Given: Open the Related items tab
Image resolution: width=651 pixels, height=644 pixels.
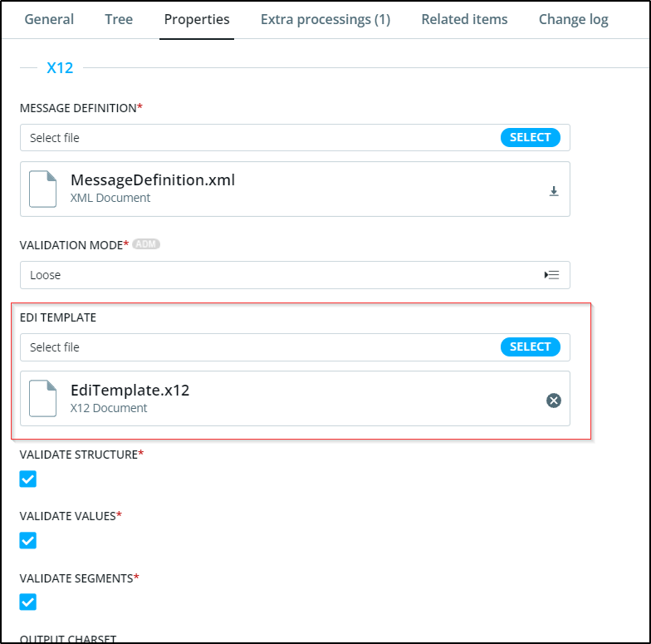Looking at the screenshot, I should point(464,19).
